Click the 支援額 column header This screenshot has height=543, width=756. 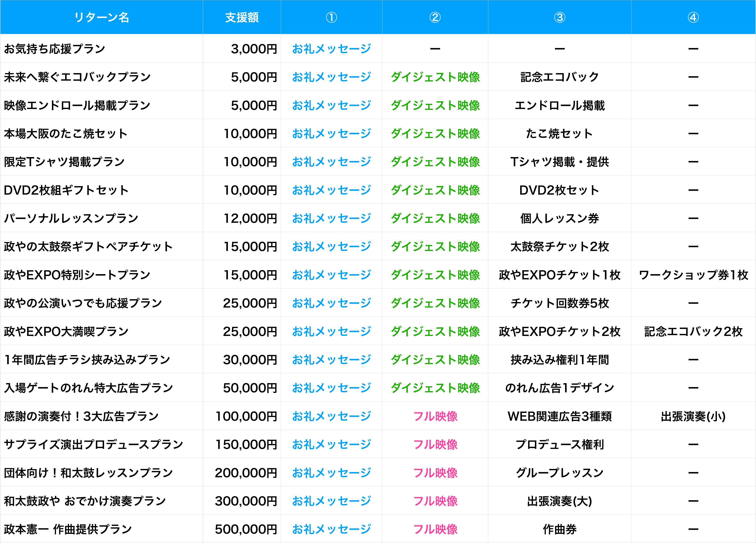tap(242, 17)
